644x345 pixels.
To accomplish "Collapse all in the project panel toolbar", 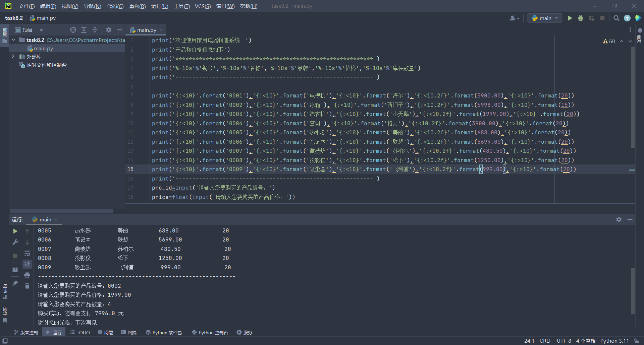I will (x=95, y=30).
